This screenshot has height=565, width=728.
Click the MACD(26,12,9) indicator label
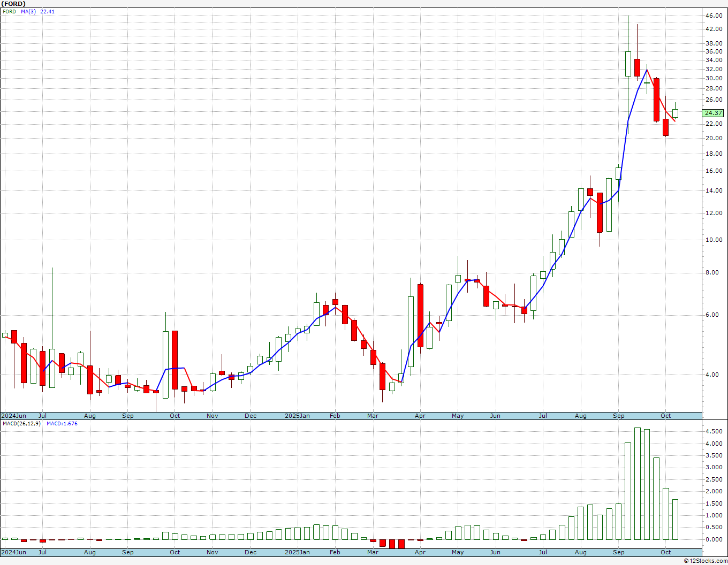(x=22, y=423)
